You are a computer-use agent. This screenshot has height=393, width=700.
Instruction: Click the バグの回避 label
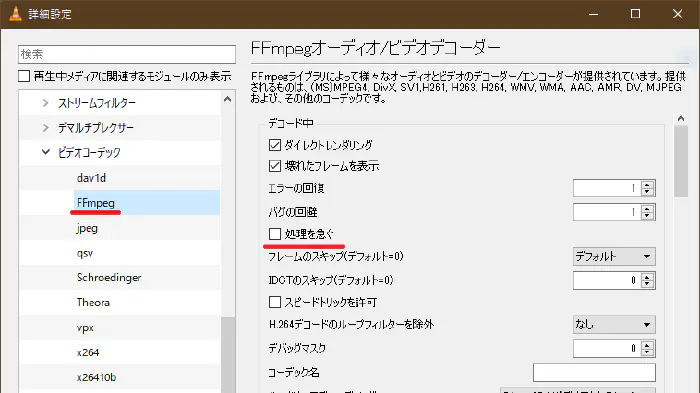(x=292, y=212)
